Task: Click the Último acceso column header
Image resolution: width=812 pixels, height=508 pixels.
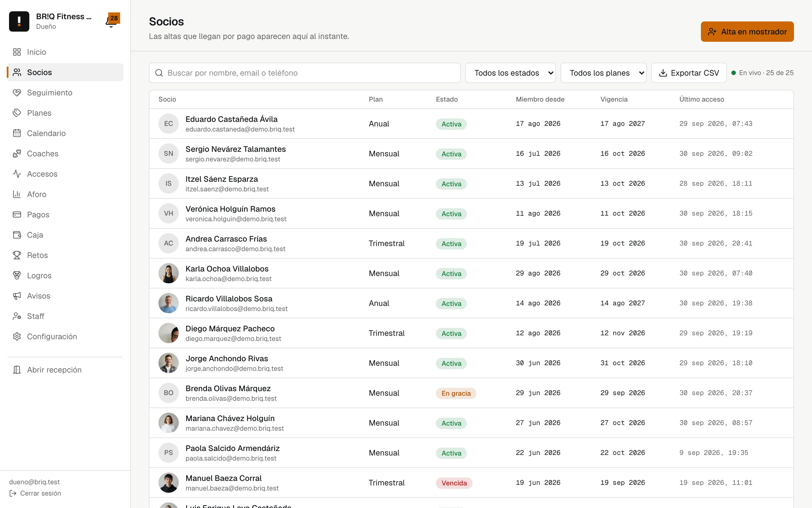Action: (701, 99)
